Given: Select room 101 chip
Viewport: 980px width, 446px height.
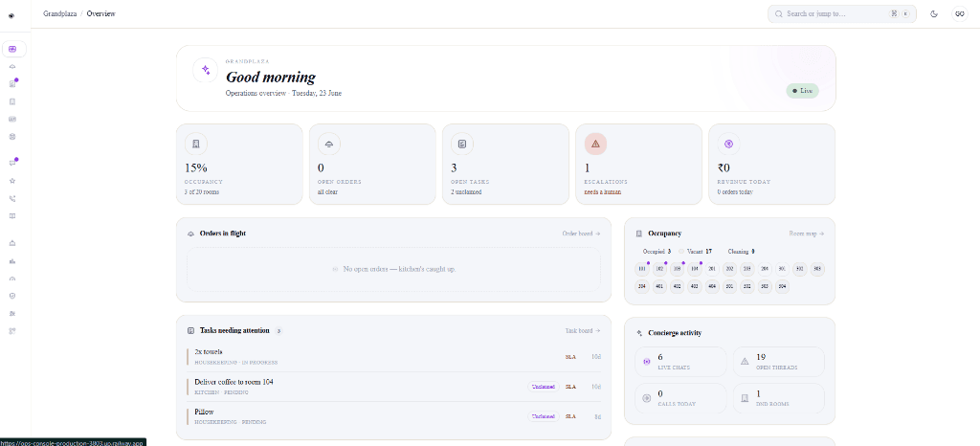Looking at the screenshot, I should click(x=642, y=269).
